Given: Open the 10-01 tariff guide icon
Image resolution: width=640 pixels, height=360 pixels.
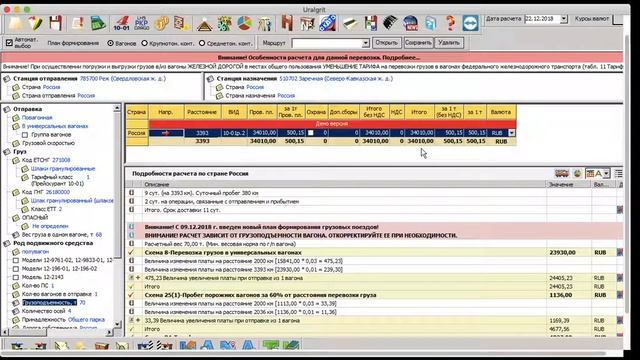Looking at the screenshot, I should (121, 23).
